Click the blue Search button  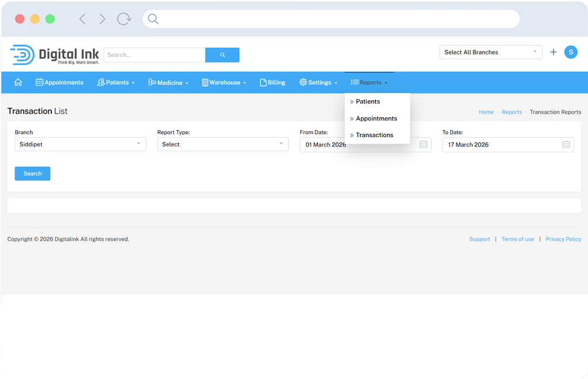click(32, 173)
